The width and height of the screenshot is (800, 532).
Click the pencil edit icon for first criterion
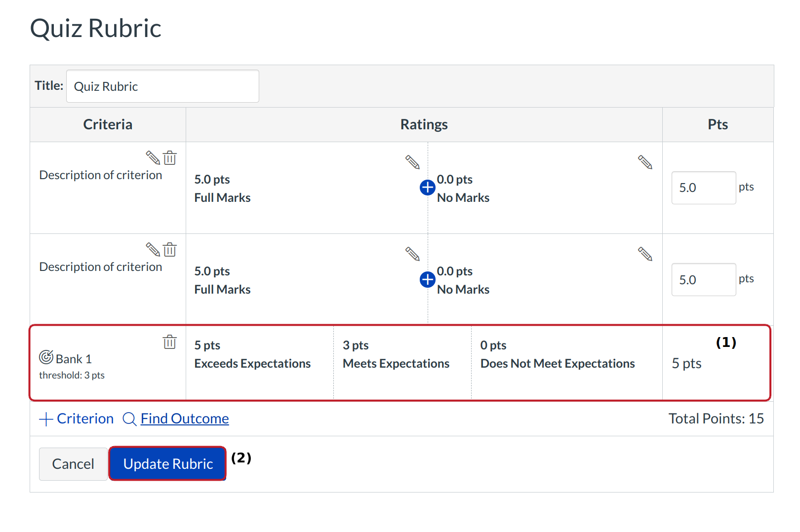[153, 158]
